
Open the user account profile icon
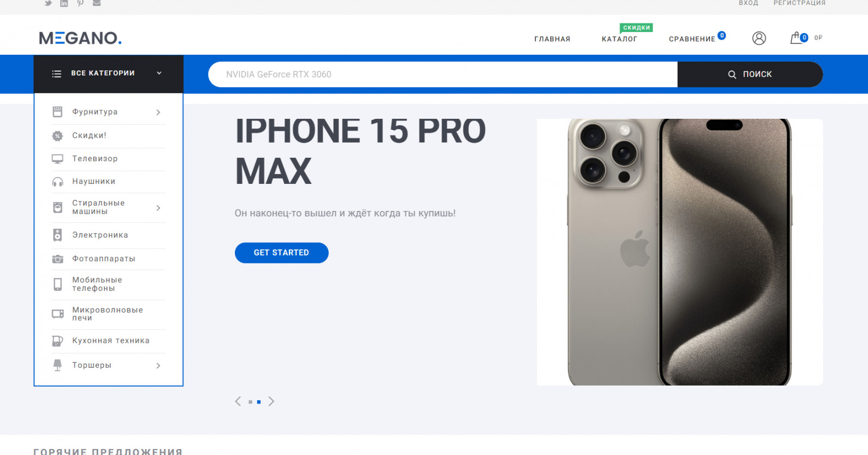[x=759, y=38]
